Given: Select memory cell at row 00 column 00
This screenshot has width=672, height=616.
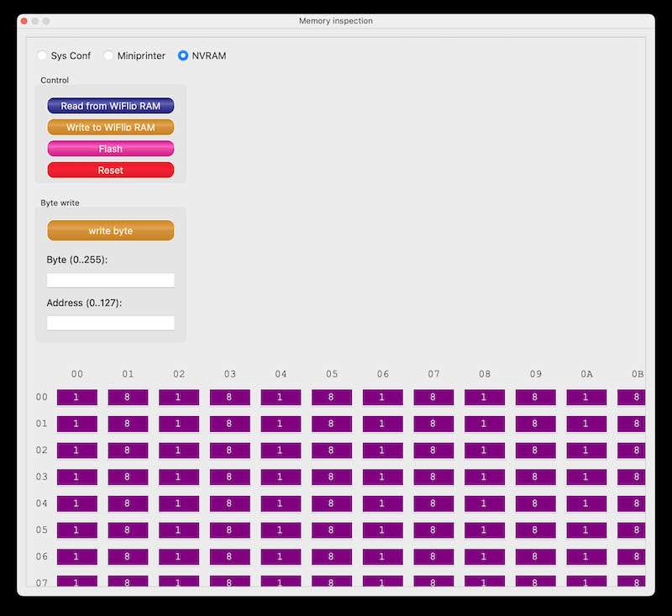Looking at the screenshot, I should tap(77, 398).
